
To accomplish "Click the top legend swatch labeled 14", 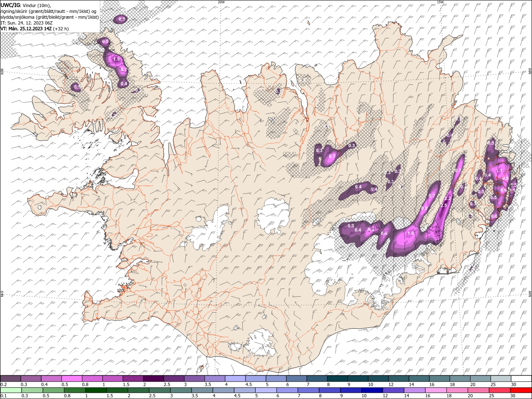I will click(419, 379).
